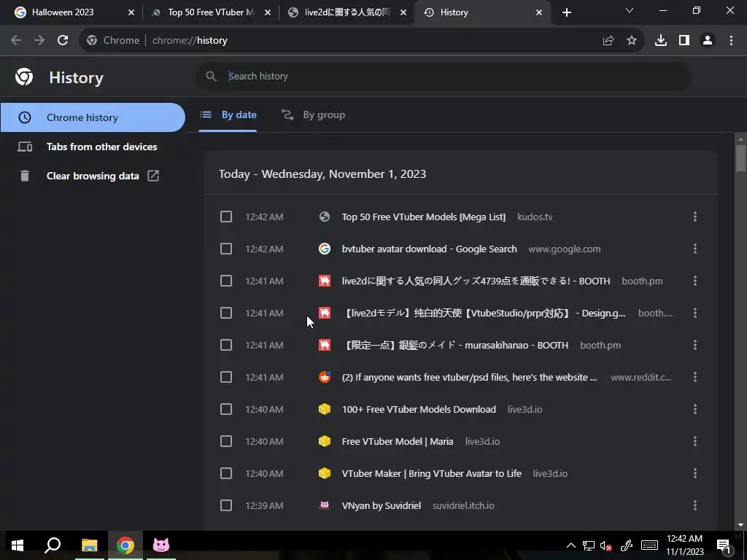The height and width of the screenshot is (560, 747).
Task: Open the Chrome three-dot menu
Action: click(x=731, y=41)
